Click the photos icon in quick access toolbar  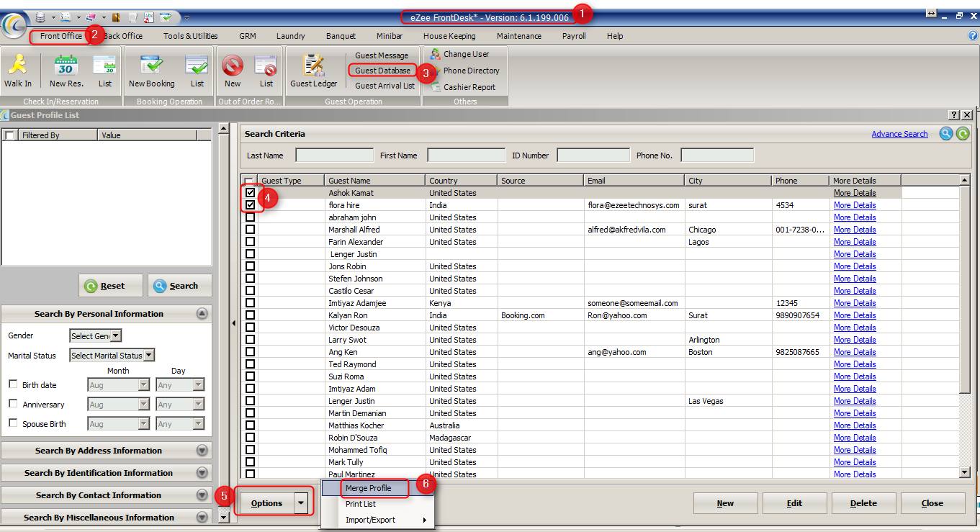pyautogui.click(x=91, y=17)
